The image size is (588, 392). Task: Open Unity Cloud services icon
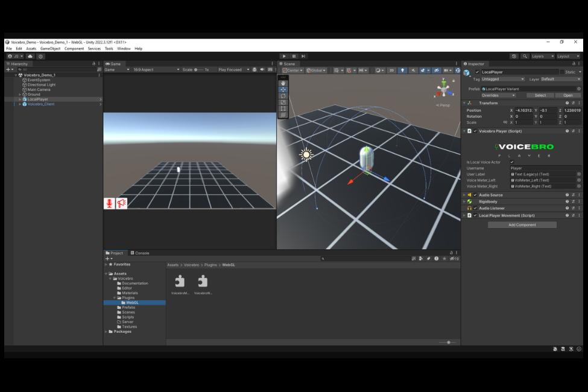[x=30, y=56]
